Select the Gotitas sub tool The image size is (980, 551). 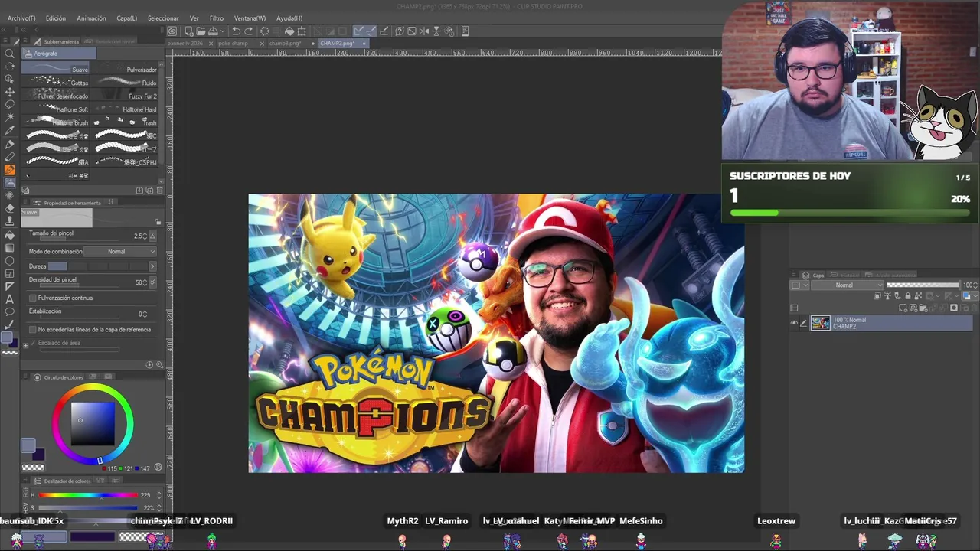55,83
